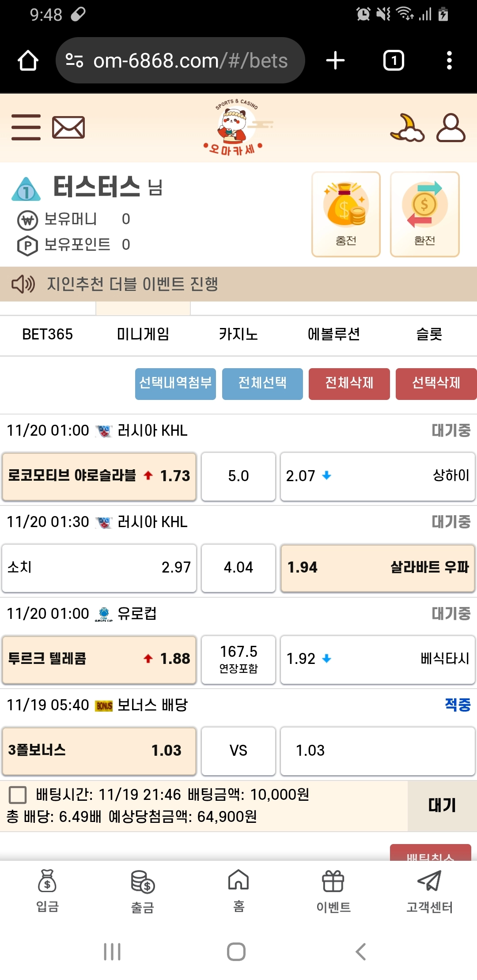Switch to the BET365 tab
Viewport: 477px width, 980px height.
(x=48, y=335)
